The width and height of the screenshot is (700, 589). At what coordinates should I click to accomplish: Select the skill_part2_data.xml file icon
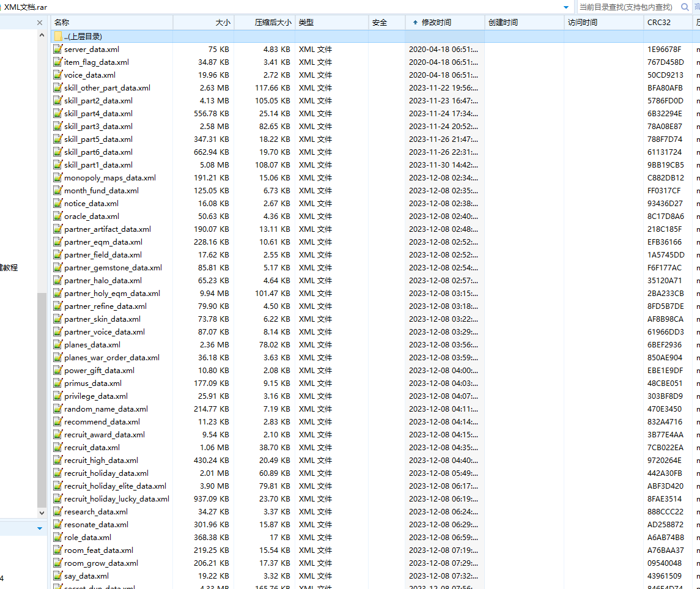(x=58, y=100)
